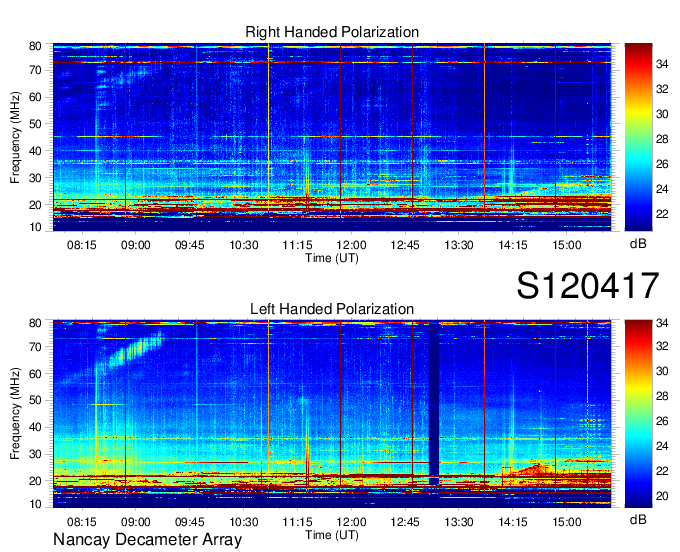680x552 pixels.
Task: Click the 13:30 tick under Left Handed panel
Action: coord(459,522)
